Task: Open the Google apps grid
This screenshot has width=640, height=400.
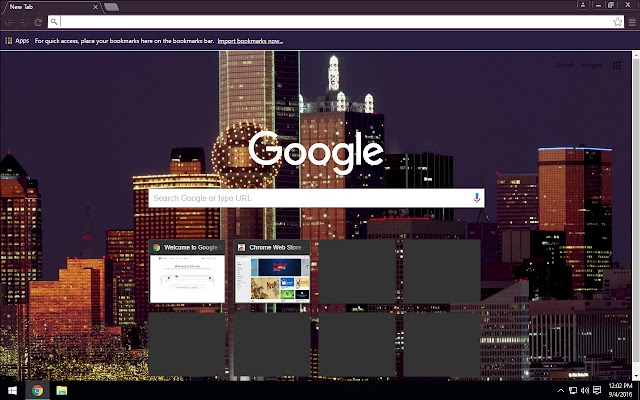Action: (617, 65)
